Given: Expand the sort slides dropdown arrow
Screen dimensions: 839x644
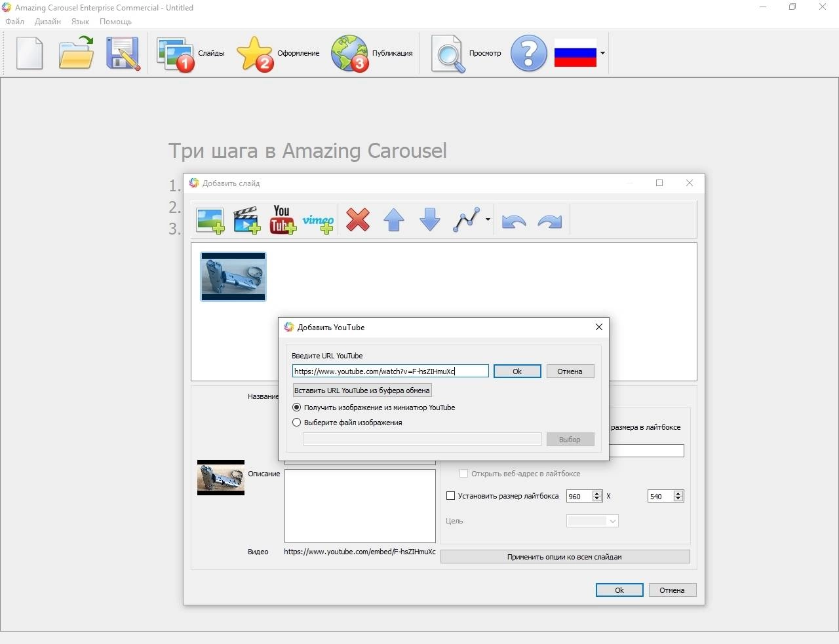Looking at the screenshot, I should click(x=488, y=220).
